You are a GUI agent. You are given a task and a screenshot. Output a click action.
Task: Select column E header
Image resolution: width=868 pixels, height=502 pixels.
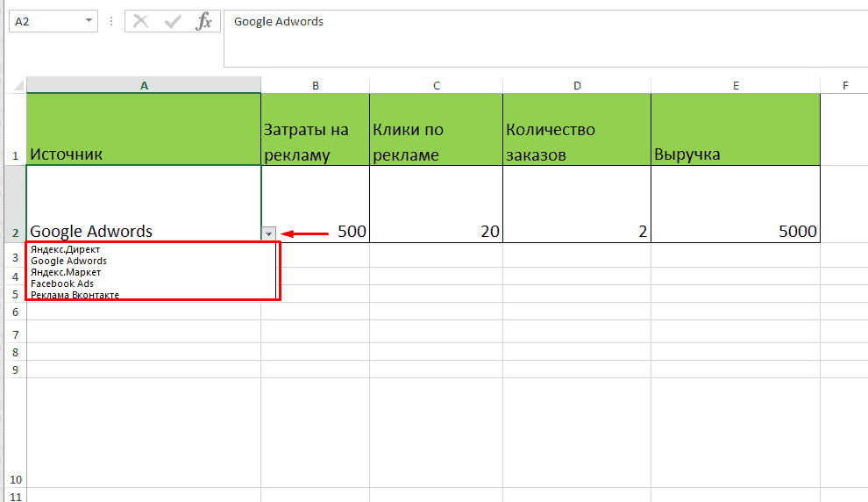pos(736,85)
